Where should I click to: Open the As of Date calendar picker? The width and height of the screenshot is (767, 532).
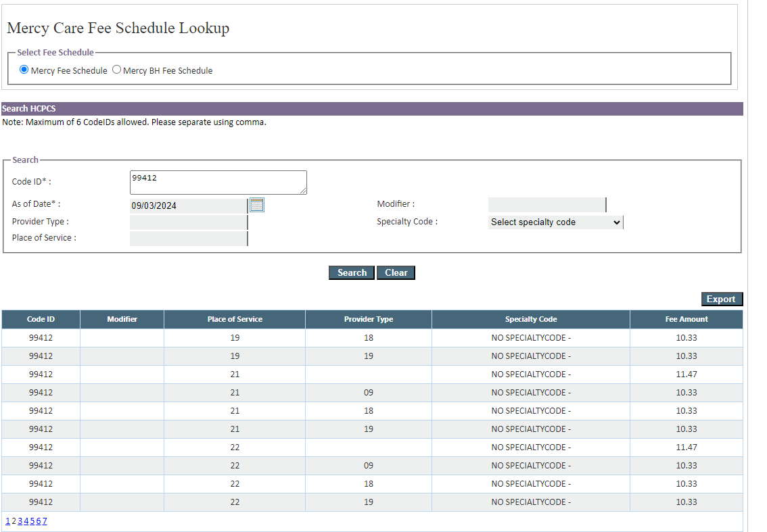(x=257, y=205)
